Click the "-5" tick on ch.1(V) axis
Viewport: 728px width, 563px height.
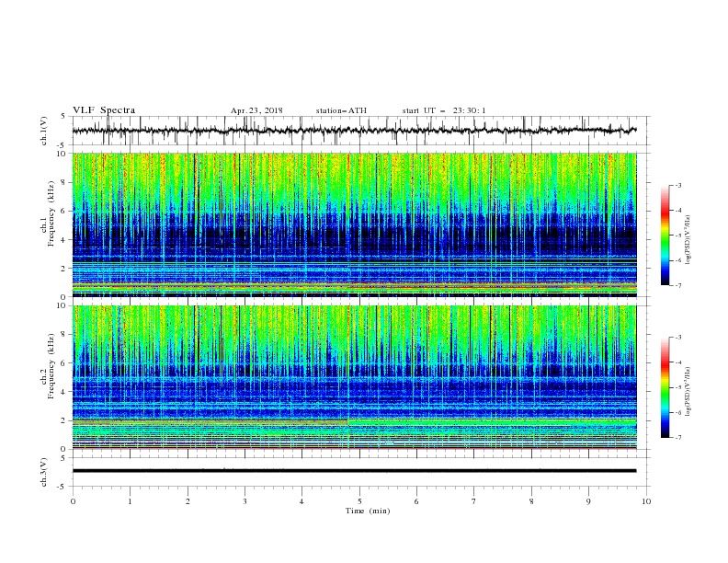pyautogui.click(x=63, y=144)
